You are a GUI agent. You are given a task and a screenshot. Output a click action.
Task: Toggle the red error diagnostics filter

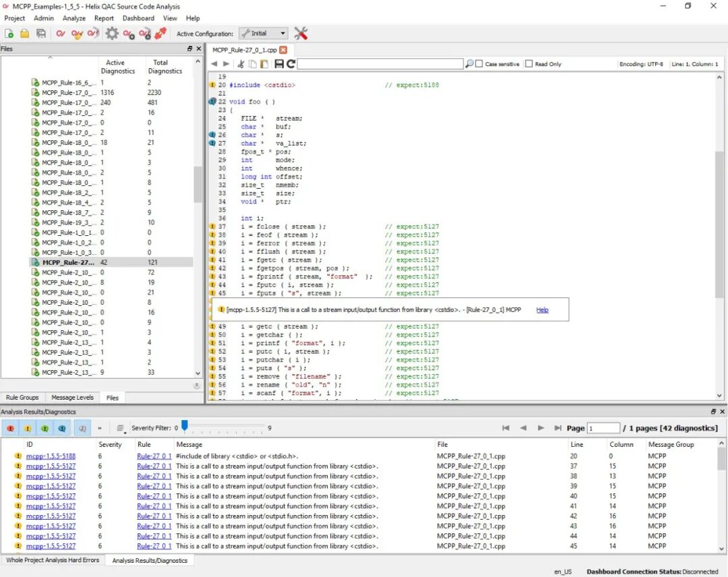tap(10, 429)
